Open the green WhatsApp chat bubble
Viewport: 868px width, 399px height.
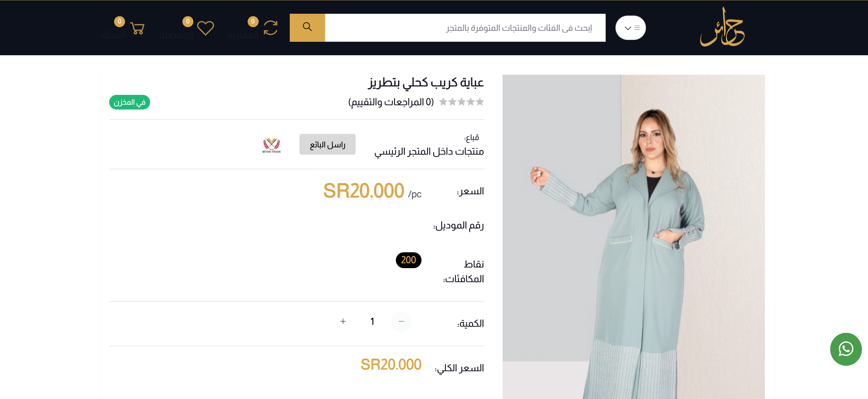[x=846, y=349]
